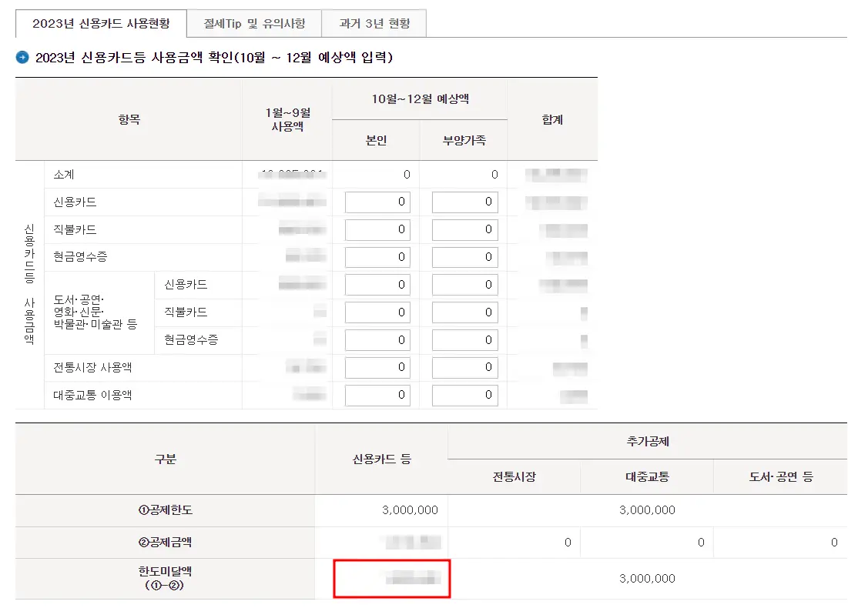Click the red-highlighted 한도미달액 amount cell
868x608 pixels.
point(391,579)
